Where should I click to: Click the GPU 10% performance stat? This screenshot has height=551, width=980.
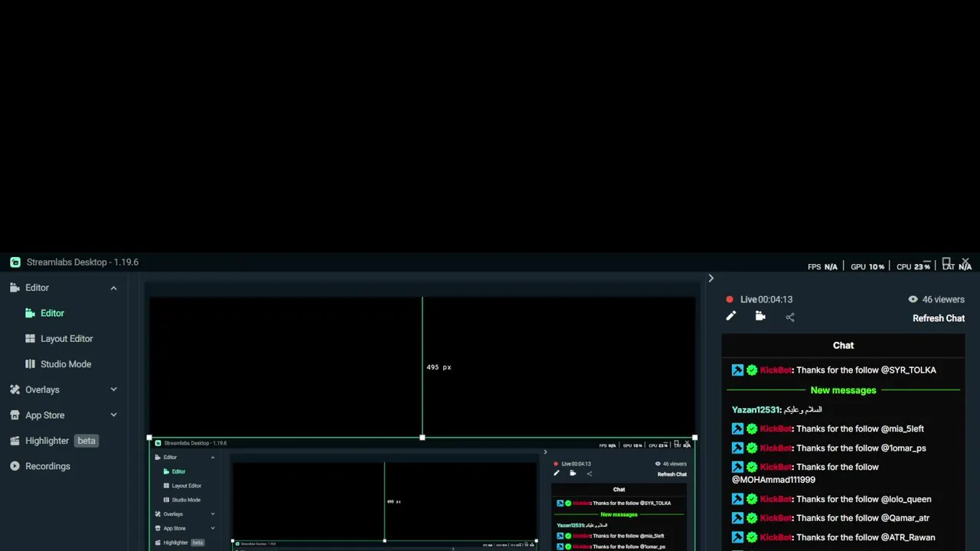[x=867, y=266]
